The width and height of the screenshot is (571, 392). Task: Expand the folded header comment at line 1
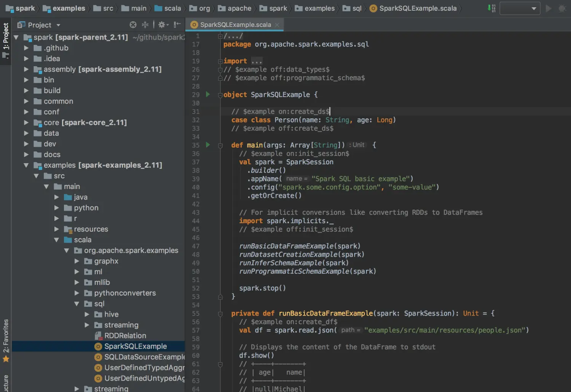(220, 36)
